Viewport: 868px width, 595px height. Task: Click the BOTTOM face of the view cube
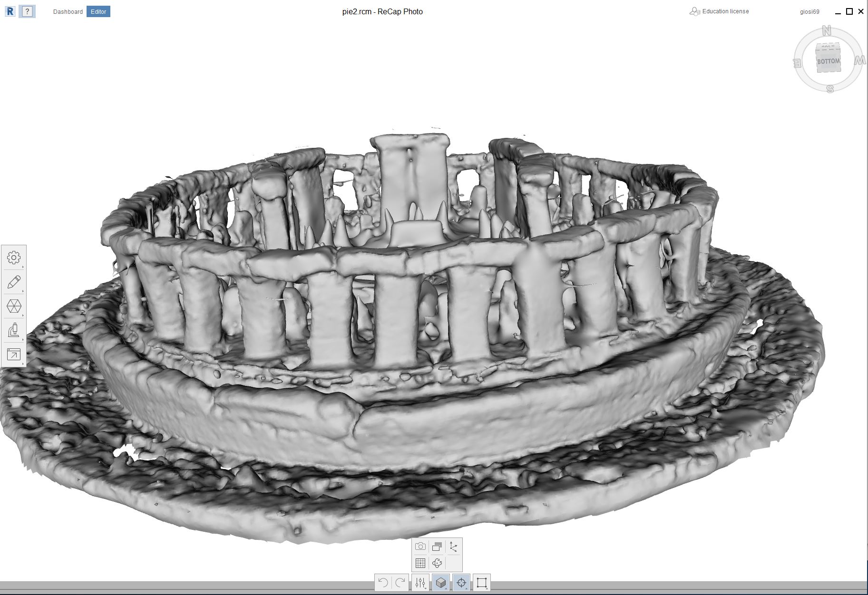(828, 61)
